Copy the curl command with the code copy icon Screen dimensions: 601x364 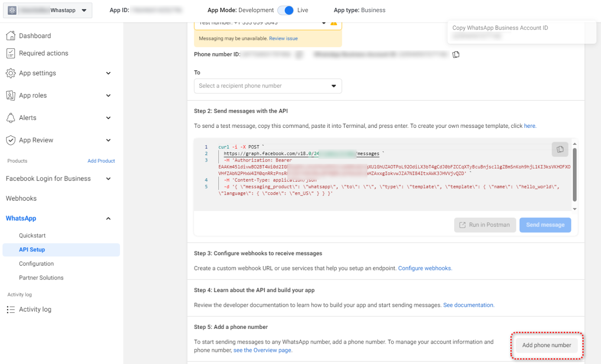pyautogui.click(x=560, y=149)
